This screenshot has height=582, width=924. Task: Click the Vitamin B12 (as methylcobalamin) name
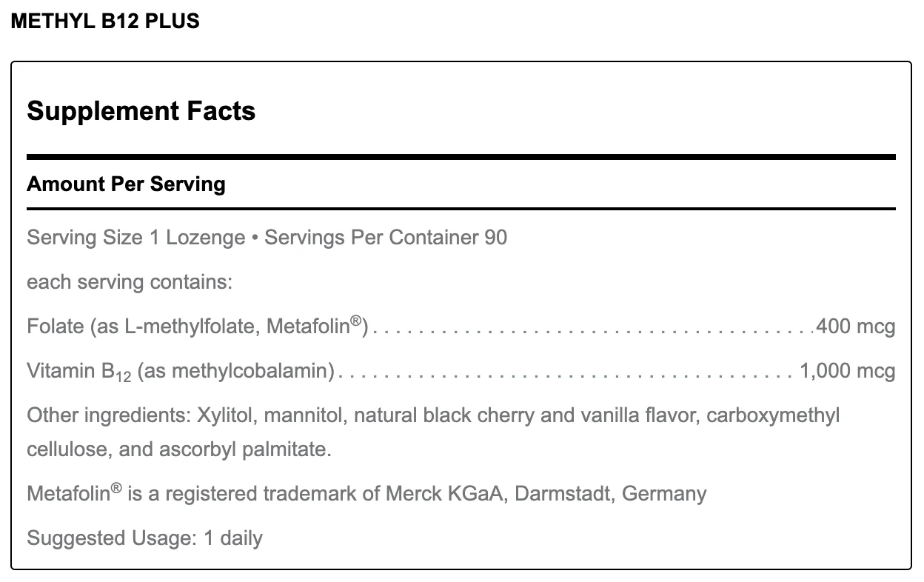pos(181,370)
